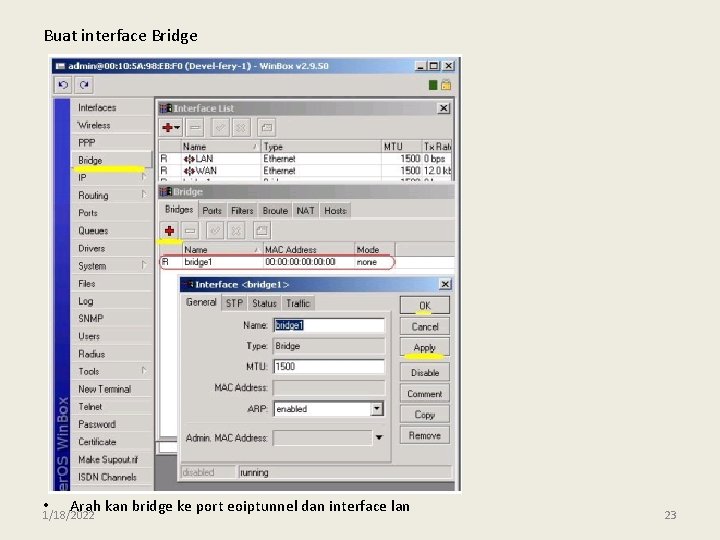Open PPP in the left menu
The height and width of the screenshot is (540, 720).
pos(112,143)
